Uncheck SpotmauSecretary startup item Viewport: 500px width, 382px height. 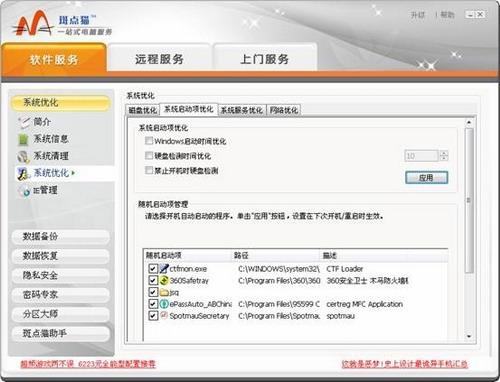tap(153, 316)
